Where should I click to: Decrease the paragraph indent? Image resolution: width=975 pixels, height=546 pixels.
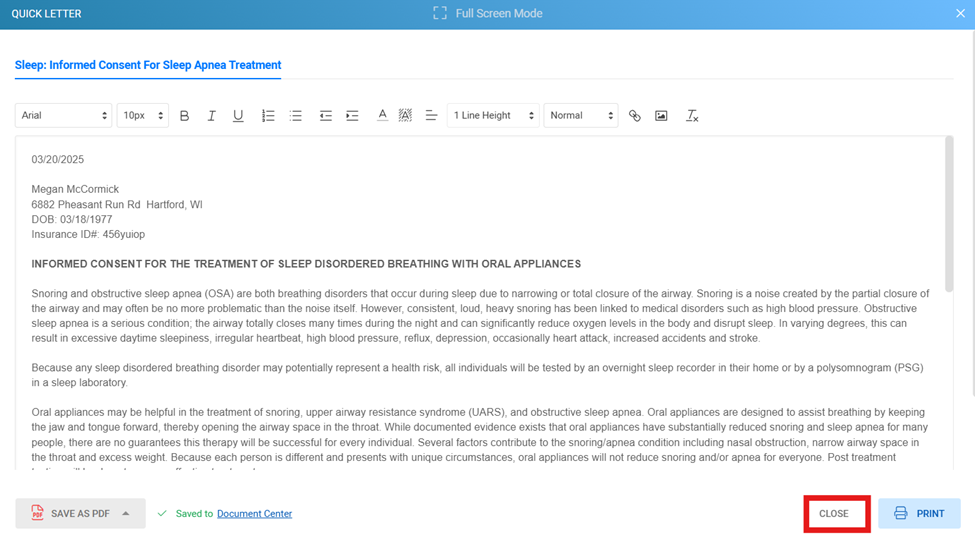coord(325,116)
